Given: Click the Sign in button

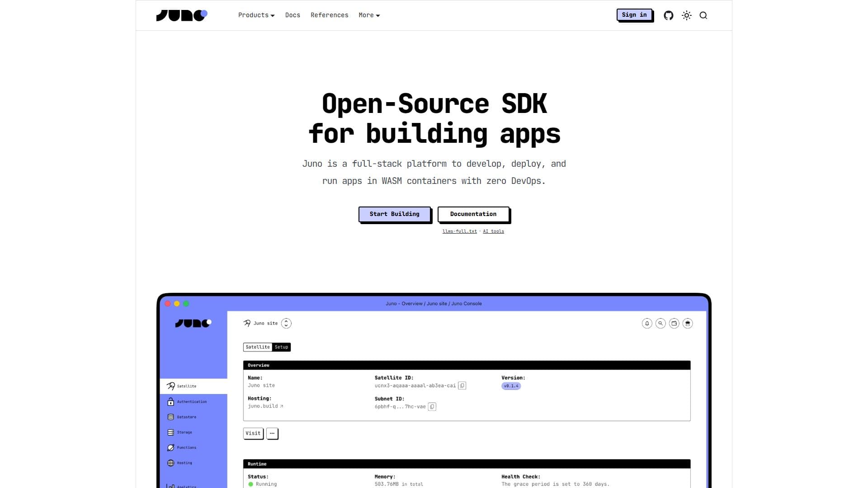Looking at the screenshot, I should click(634, 15).
